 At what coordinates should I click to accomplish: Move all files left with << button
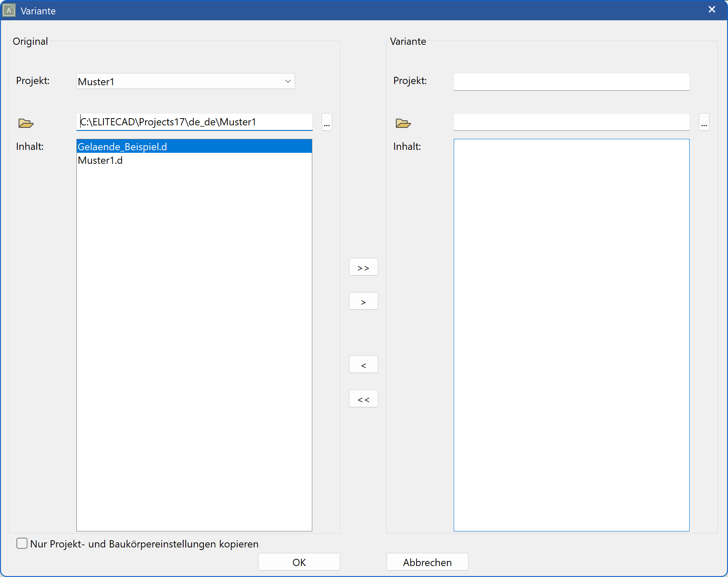coord(363,398)
